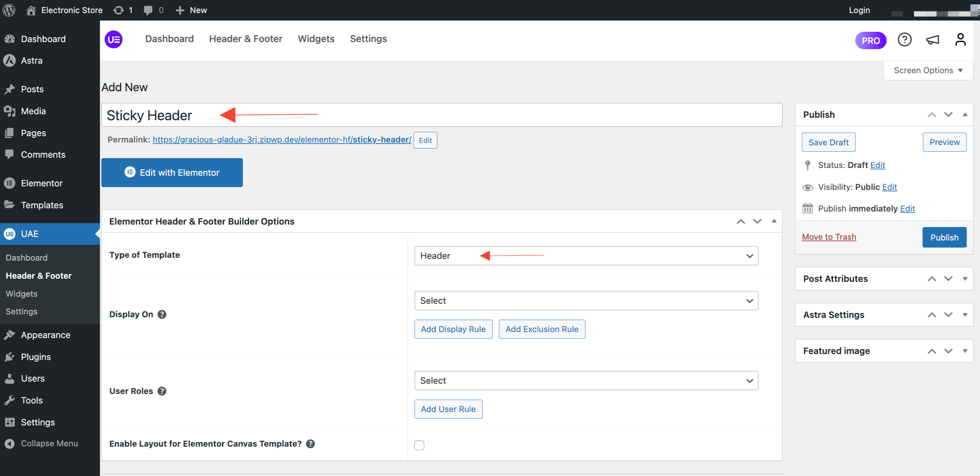
Task: Open the comments bubble icon in admin bar
Action: 148,10
